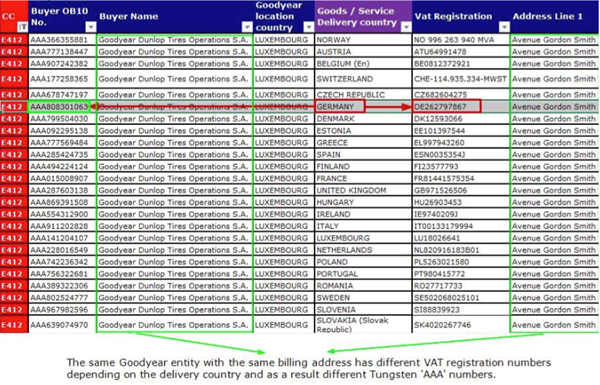This screenshot has height=385, width=600.
Task: Select the VAT cell NL820916183B01
Action: [461, 250]
